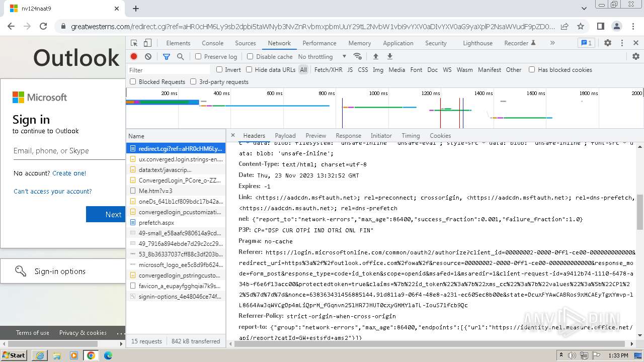
Task: Click the Next sign-in button
Action: pyautogui.click(x=106, y=214)
